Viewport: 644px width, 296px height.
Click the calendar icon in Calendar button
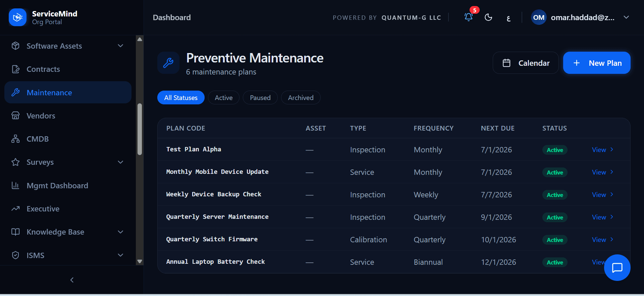point(506,63)
